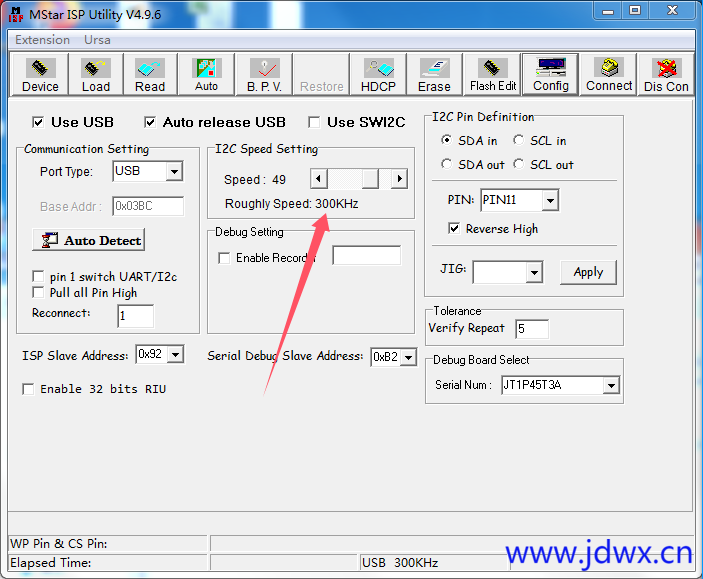The image size is (703, 579).
Task: Click the Enable Record text field
Action: [366, 255]
